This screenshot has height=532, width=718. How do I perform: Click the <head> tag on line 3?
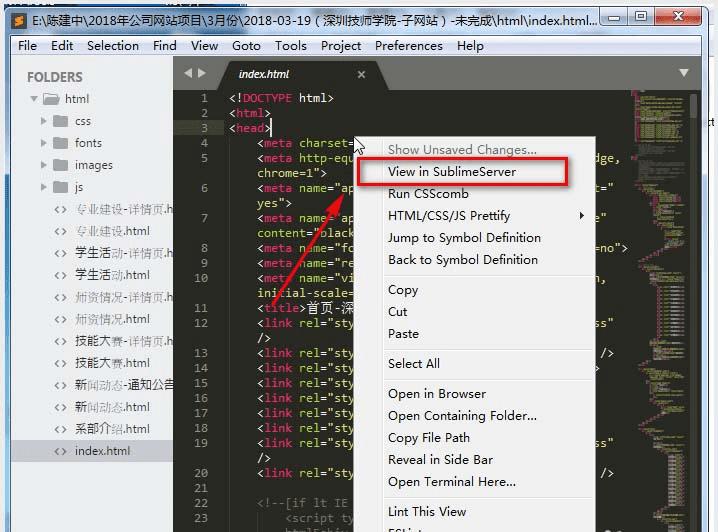[x=250, y=128]
